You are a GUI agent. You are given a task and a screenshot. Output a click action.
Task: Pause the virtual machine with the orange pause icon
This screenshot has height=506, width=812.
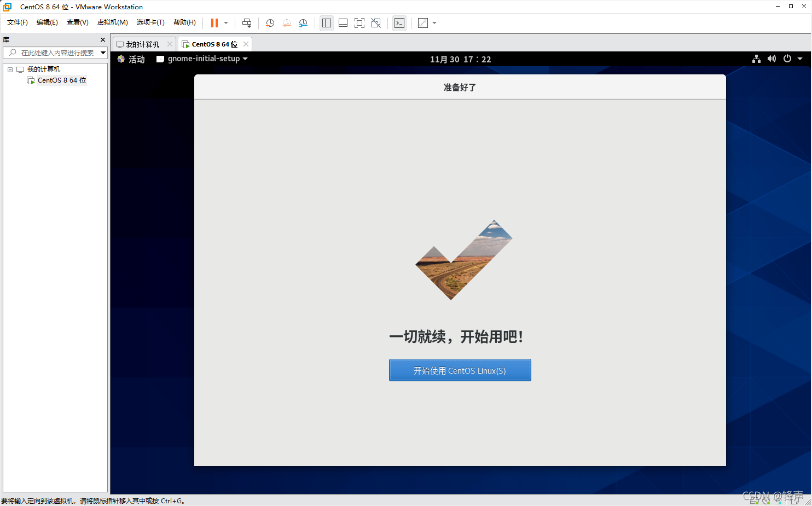pyautogui.click(x=214, y=23)
